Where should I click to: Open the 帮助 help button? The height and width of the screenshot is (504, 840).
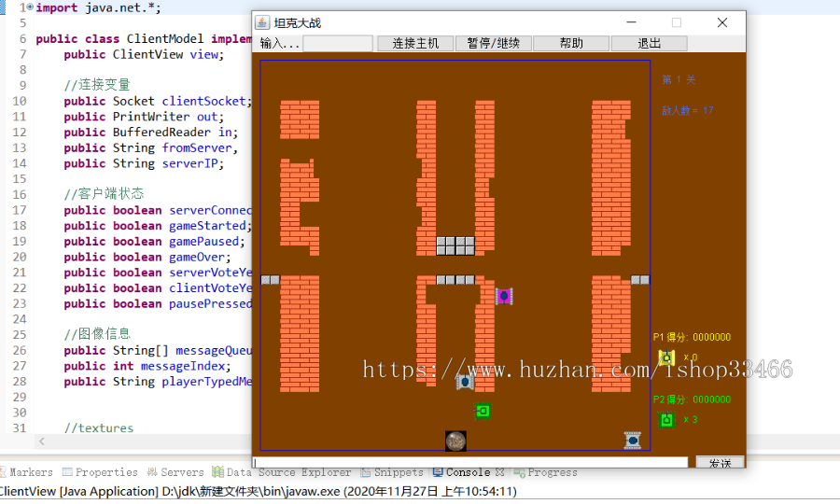571,43
